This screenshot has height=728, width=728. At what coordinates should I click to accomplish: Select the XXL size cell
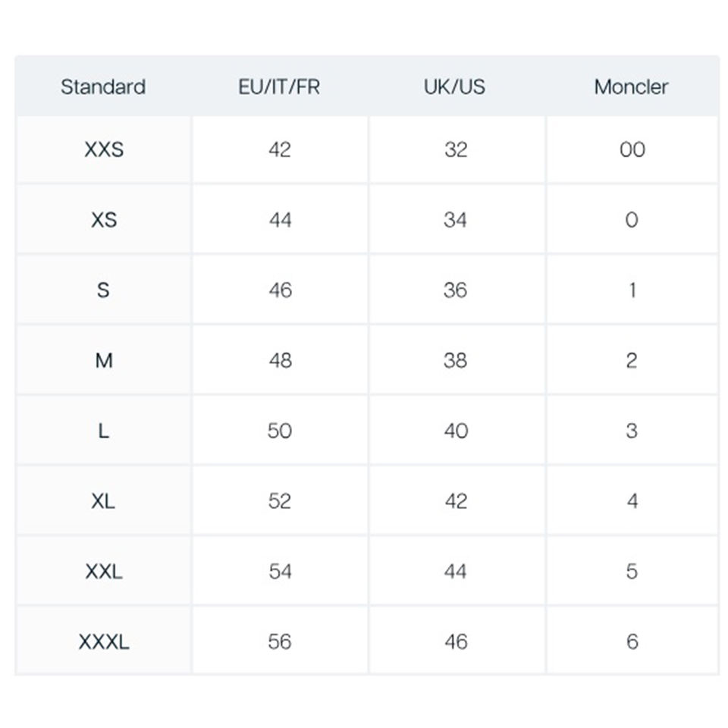tap(104, 571)
